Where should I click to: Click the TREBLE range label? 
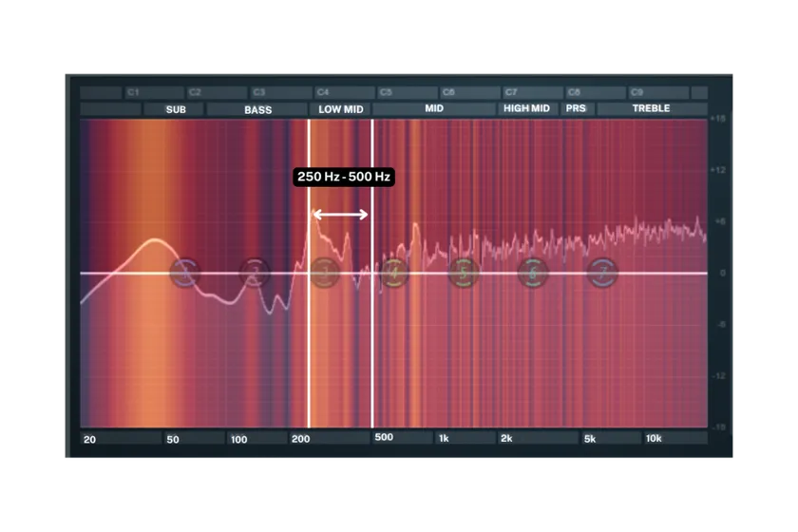[651, 108]
